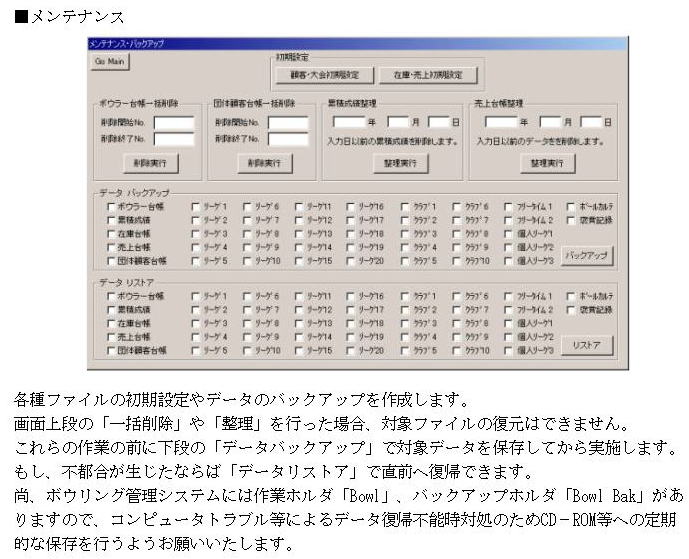Click the 日 field in 売上台帳整理
This screenshot has height=559, width=689.
pyautogui.click(x=591, y=122)
